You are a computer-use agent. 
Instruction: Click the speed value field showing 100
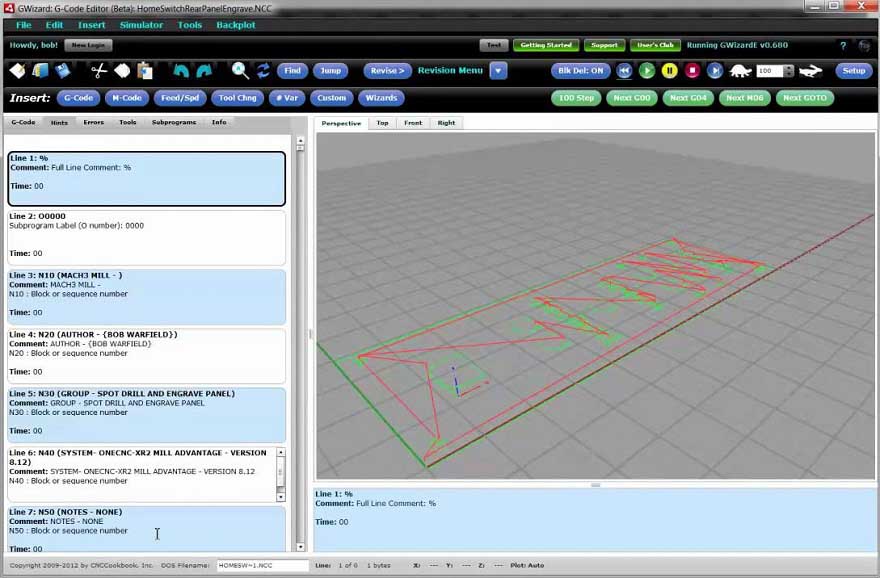[x=770, y=71]
